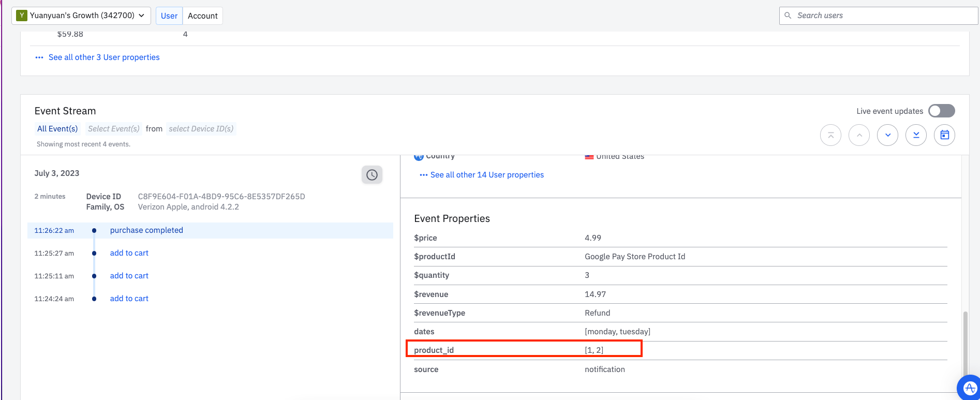Switch to the Account tab
Screen dimensions: 980x400
[202, 16]
